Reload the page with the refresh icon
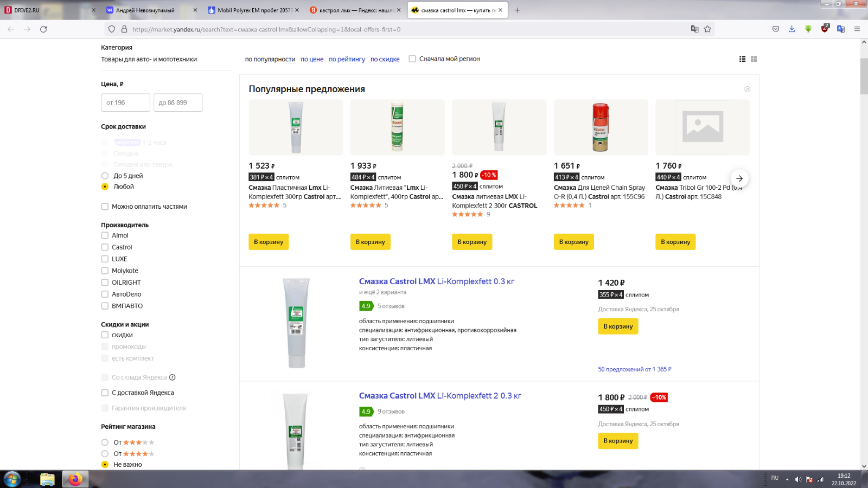 (x=43, y=29)
